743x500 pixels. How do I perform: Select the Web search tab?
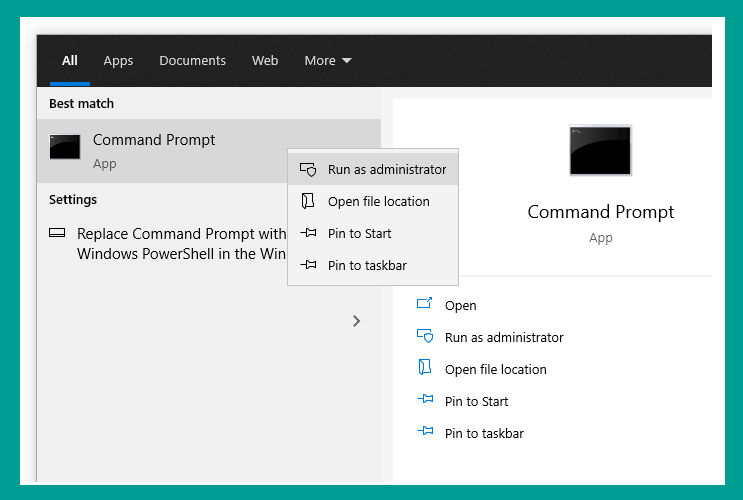click(x=265, y=61)
